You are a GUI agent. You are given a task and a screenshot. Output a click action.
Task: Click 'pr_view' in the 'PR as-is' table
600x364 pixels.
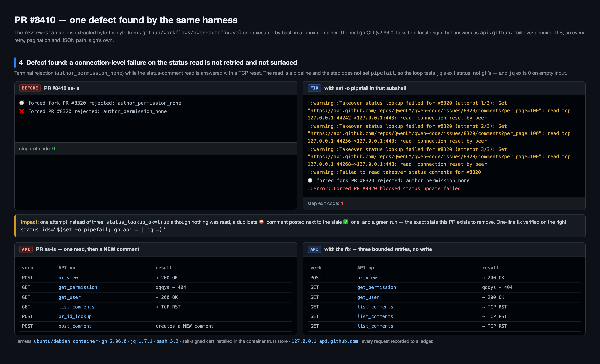pos(68,278)
